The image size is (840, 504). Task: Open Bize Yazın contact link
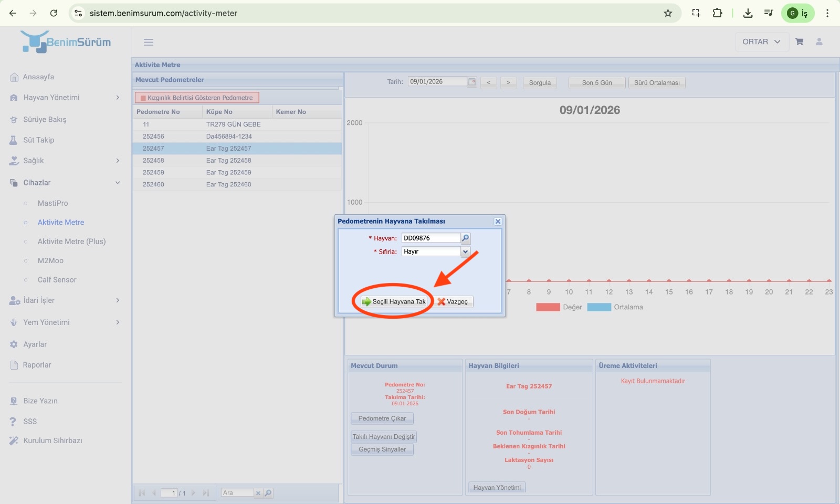(x=40, y=401)
